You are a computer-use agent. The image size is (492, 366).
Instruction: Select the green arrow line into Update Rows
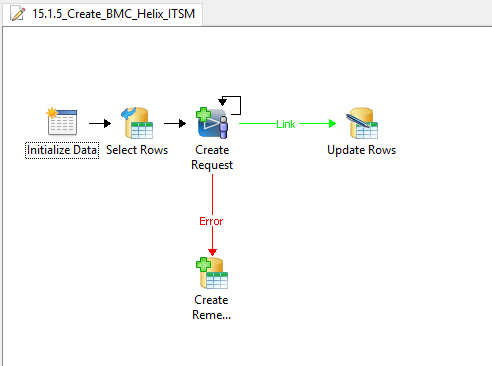pyautogui.click(x=318, y=124)
